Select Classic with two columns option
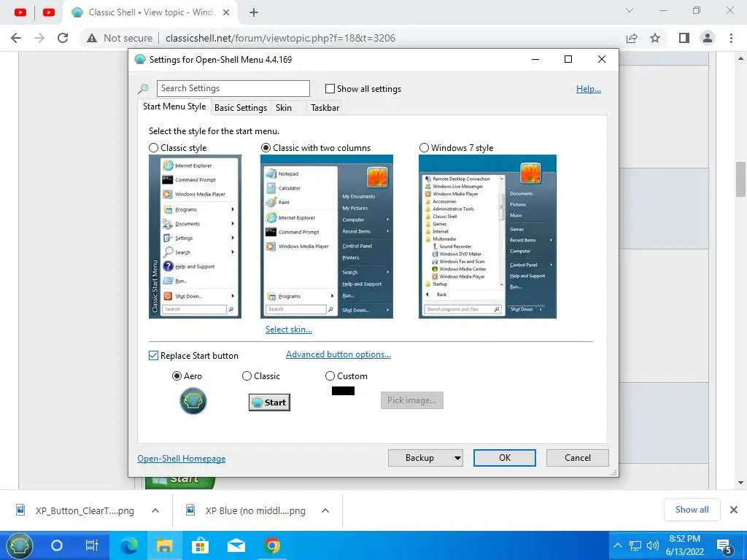The image size is (747, 560). [266, 147]
